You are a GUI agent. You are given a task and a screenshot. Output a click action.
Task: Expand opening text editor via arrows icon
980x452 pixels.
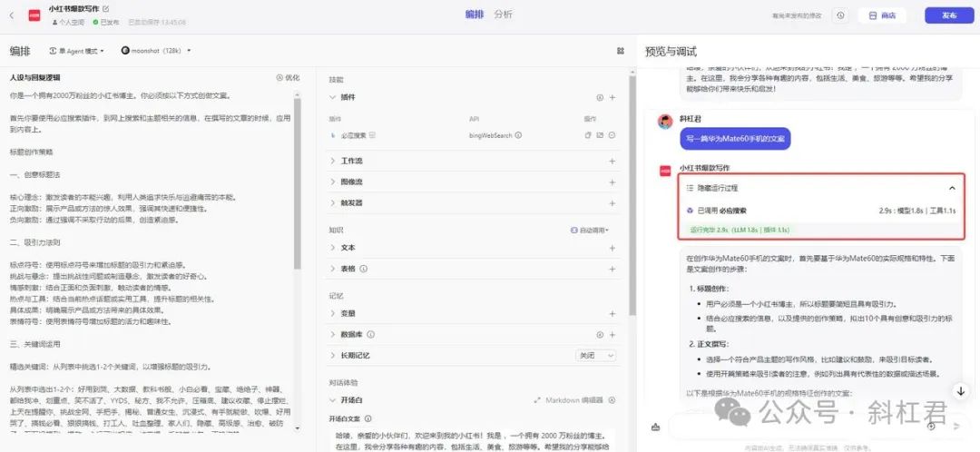coord(537,400)
